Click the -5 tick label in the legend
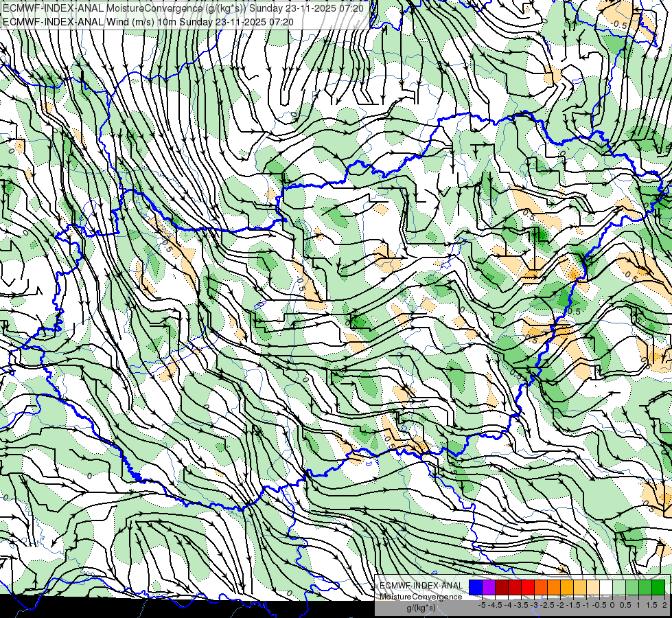Viewport: 672px width, 618px height. pyautogui.click(x=482, y=605)
